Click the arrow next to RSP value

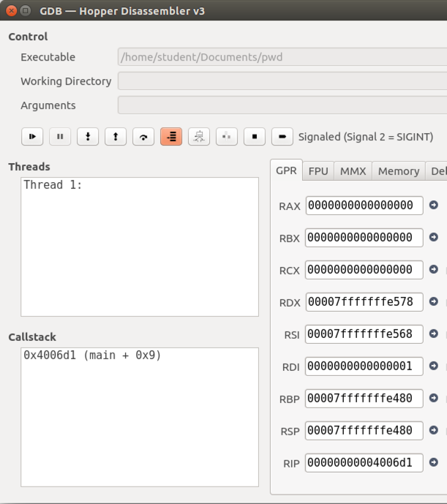point(434,430)
